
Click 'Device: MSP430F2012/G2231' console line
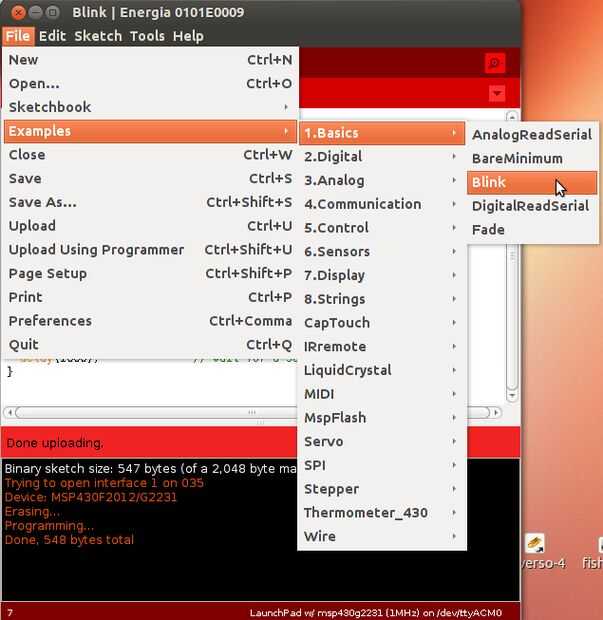(x=91, y=497)
